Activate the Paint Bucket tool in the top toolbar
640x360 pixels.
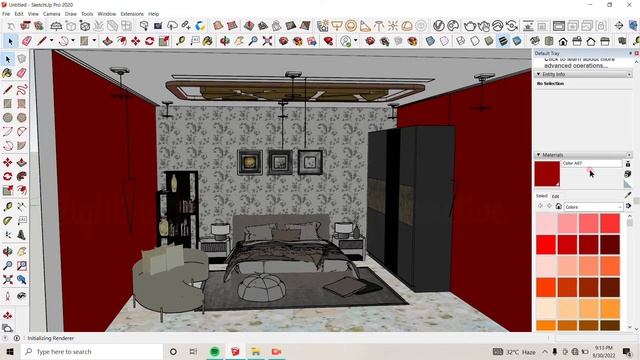click(208, 41)
